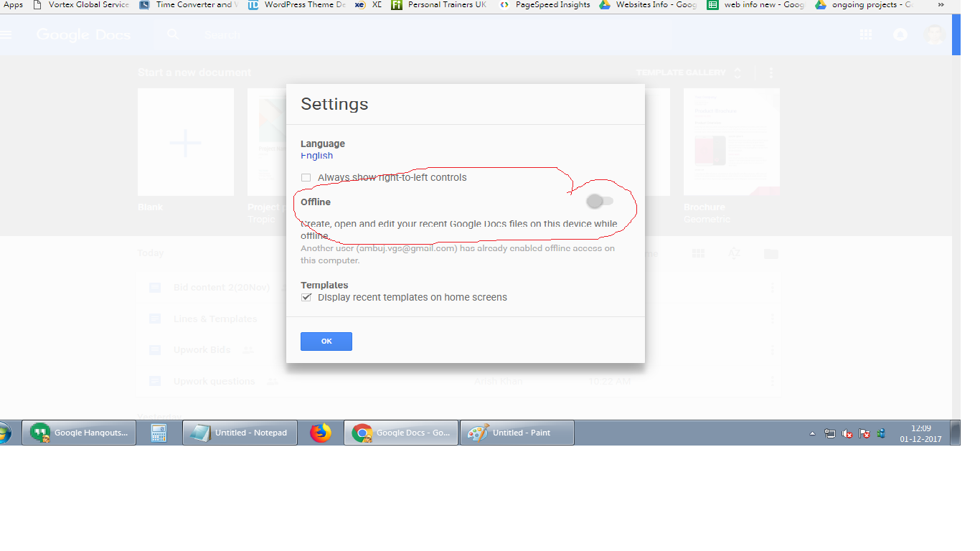Click the search magnifier icon in header
The image size is (980, 551).
pyautogui.click(x=172, y=34)
